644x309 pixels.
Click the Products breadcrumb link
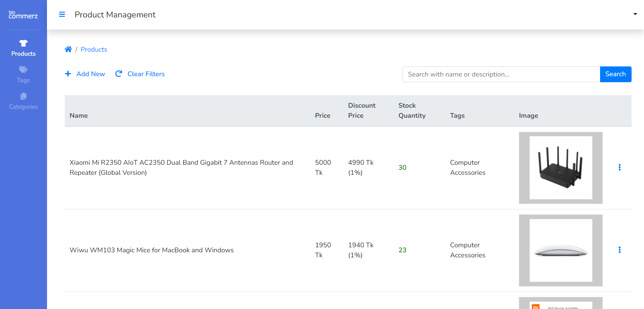click(x=94, y=49)
